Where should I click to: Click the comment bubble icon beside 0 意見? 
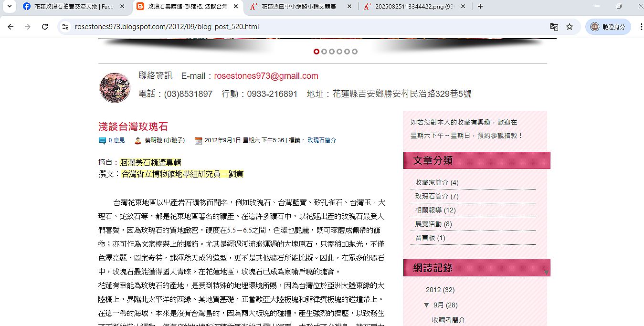pos(102,141)
